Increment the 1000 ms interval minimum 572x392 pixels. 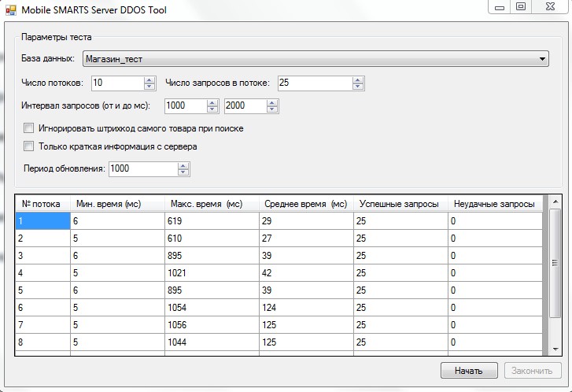click(212, 102)
